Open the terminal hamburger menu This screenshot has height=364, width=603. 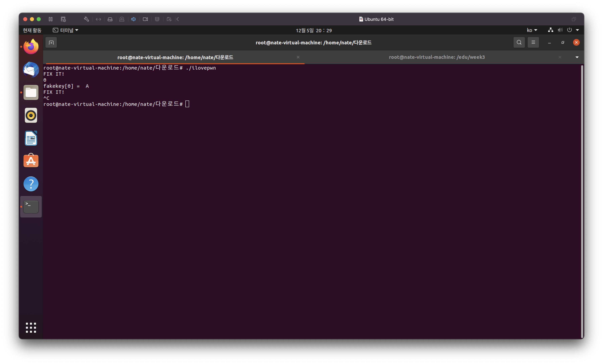[533, 43]
